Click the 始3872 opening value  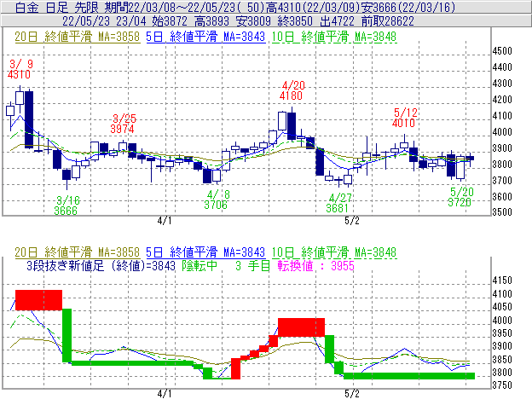(x=170, y=21)
